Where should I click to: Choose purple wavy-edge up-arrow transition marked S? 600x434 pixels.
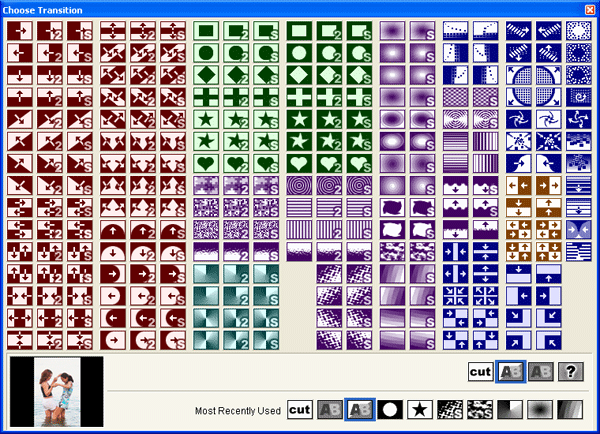(485, 208)
